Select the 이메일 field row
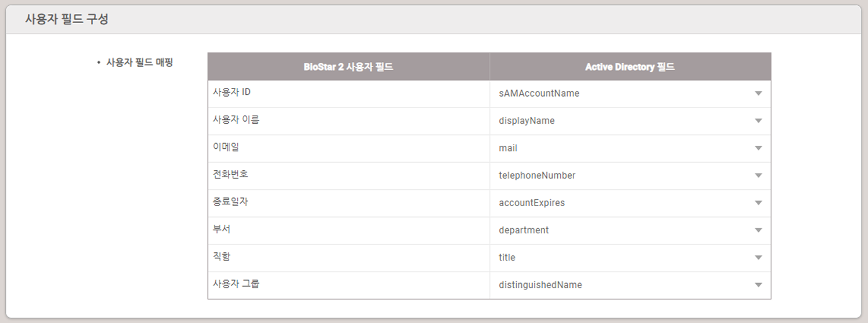 tap(349, 149)
